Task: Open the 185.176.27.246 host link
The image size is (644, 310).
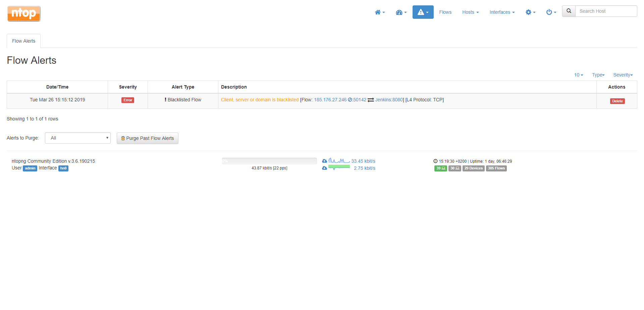Action: click(x=330, y=100)
